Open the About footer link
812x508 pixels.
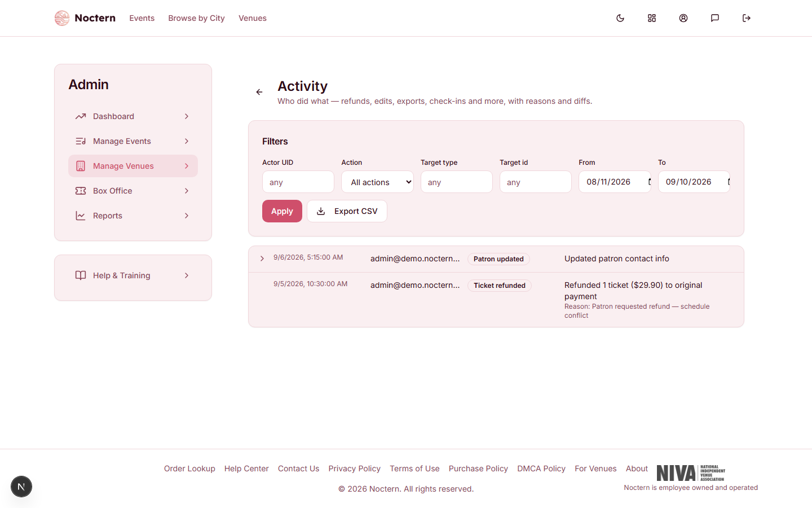(x=637, y=468)
